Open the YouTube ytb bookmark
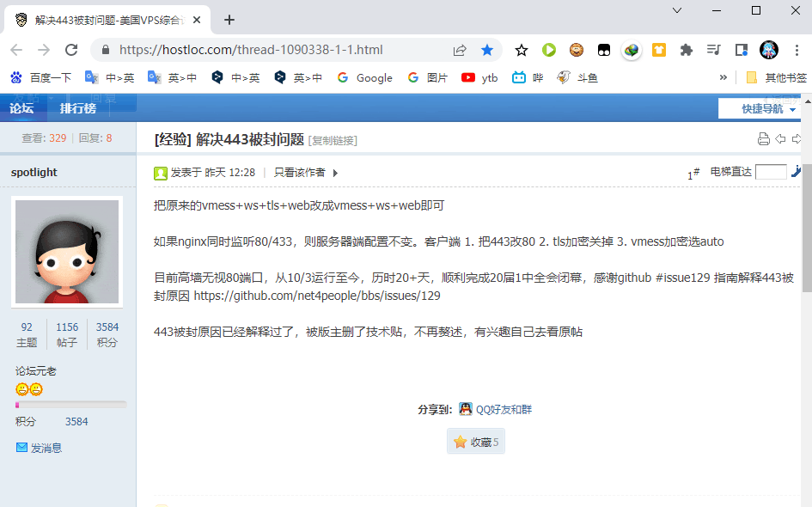 click(x=479, y=77)
